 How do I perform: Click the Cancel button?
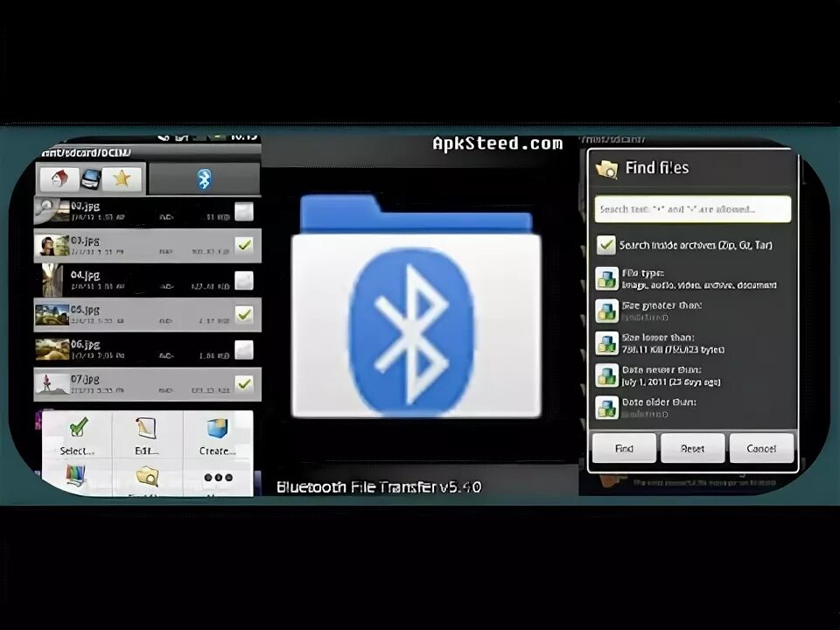pyautogui.click(x=761, y=448)
